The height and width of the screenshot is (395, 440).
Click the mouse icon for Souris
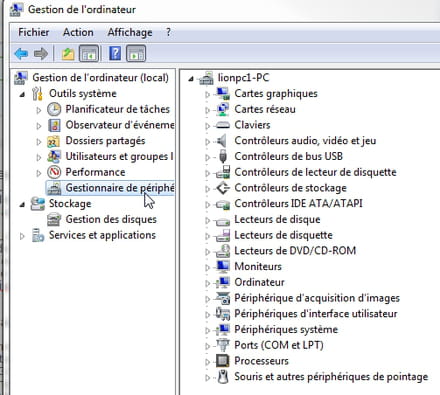tap(223, 377)
